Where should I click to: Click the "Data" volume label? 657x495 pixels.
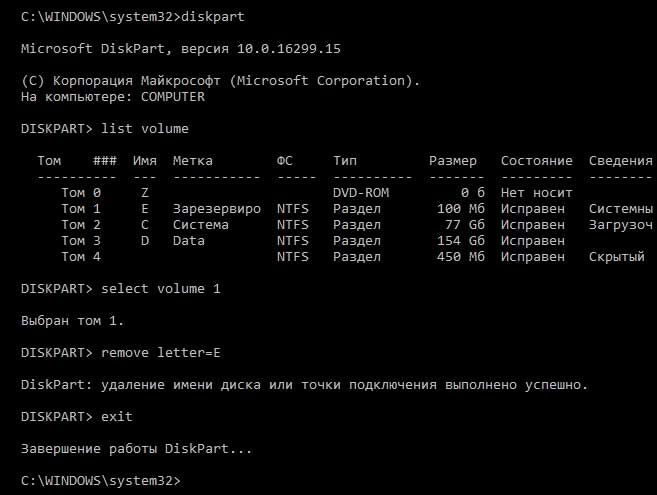(x=188, y=241)
